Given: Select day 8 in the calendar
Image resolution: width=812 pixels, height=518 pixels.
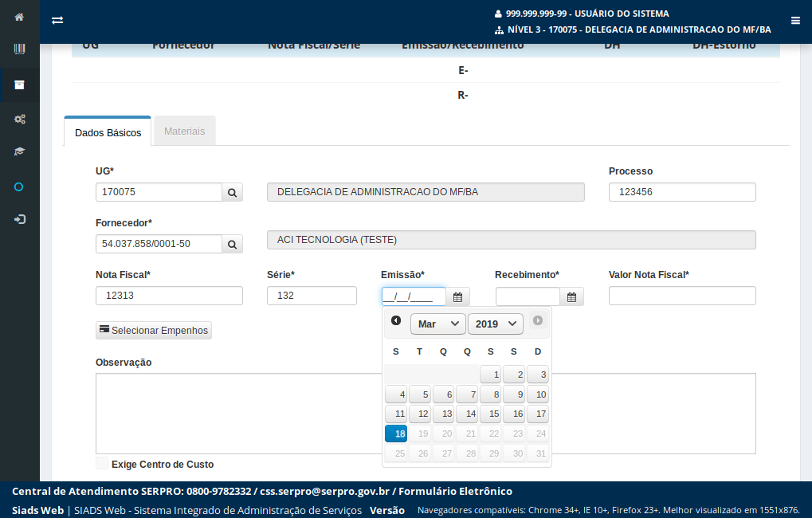Looking at the screenshot, I should click(490, 394).
